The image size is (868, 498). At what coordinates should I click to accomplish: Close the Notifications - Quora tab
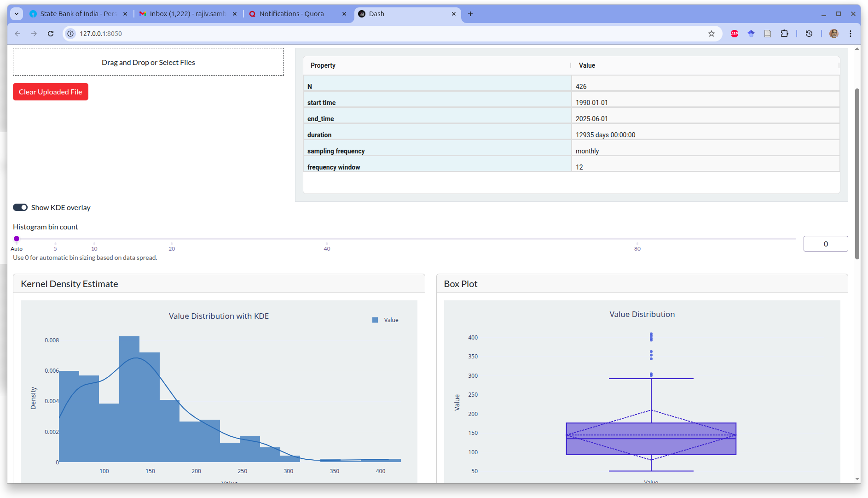pyautogui.click(x=344, y=14)
